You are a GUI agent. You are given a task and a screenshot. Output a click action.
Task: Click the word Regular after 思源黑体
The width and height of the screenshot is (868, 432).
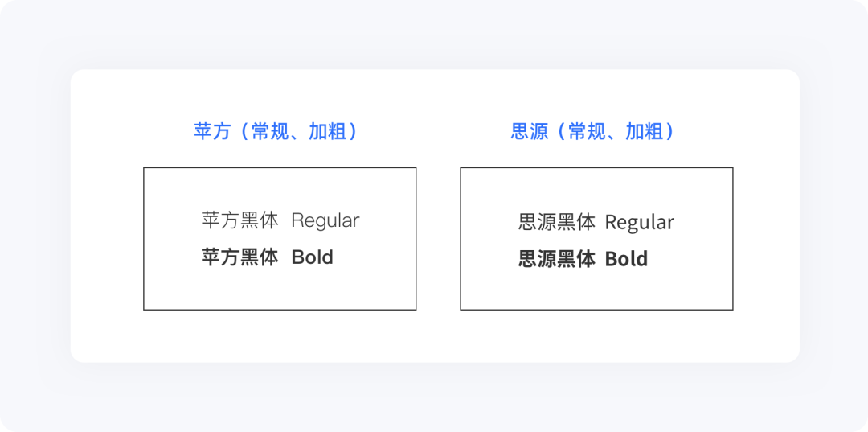pyautogui.click(x=640, y=223)
